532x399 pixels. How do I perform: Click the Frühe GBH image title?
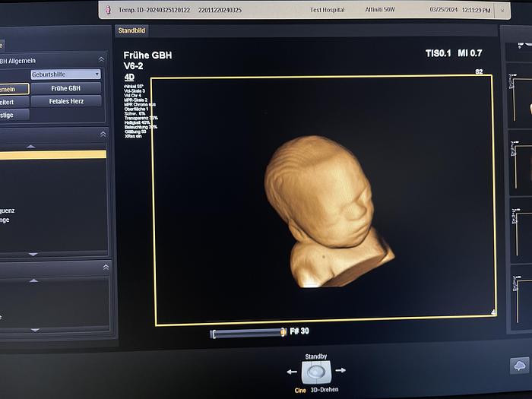[147, 55]
